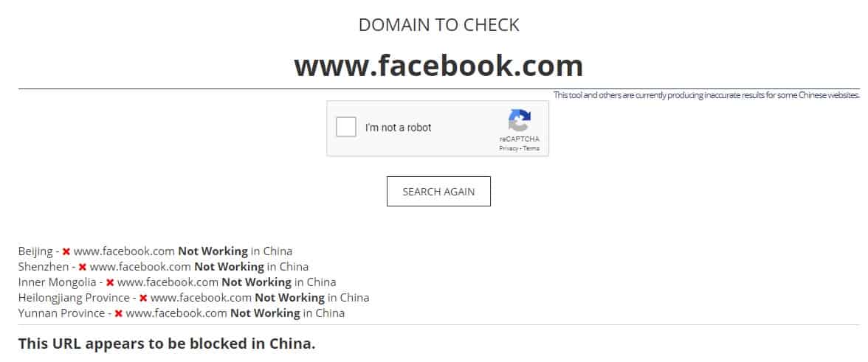Check the "I'm not a robot" checkbox
Screen dimensions: 868x362
[346, 127]
